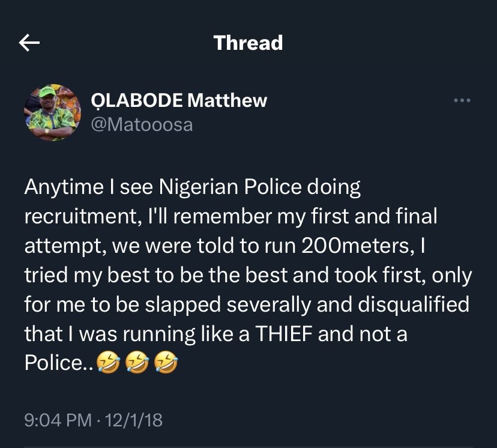The image size is (497, 448).
Task: Open ỌLABODE Matthew's profile picture
Action: tap(53, 112)
